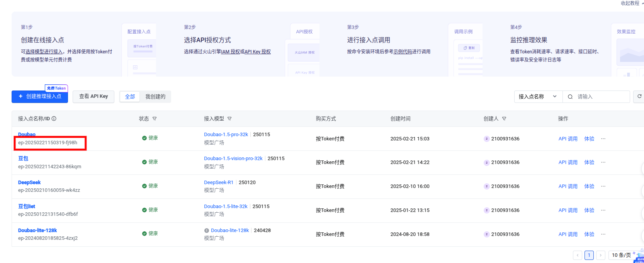Open the DeepSeek-R1 model link
Screen dimensions: 644x263
click(x=219, y=183)
